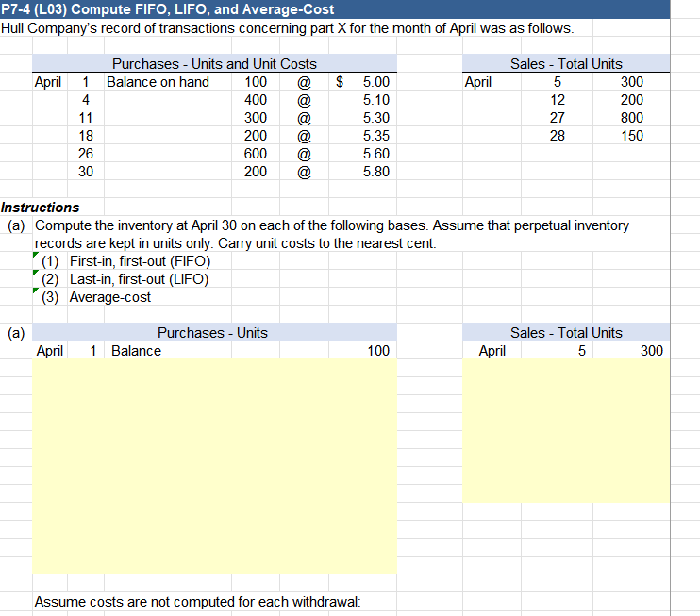Click the 200 units sales cell dated April 12
700x616 pixels.
[632, 100]
